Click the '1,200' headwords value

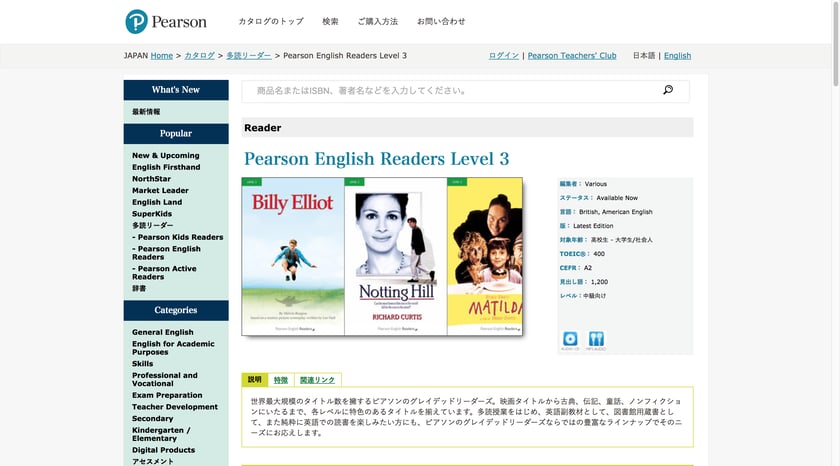coord(599,282)
